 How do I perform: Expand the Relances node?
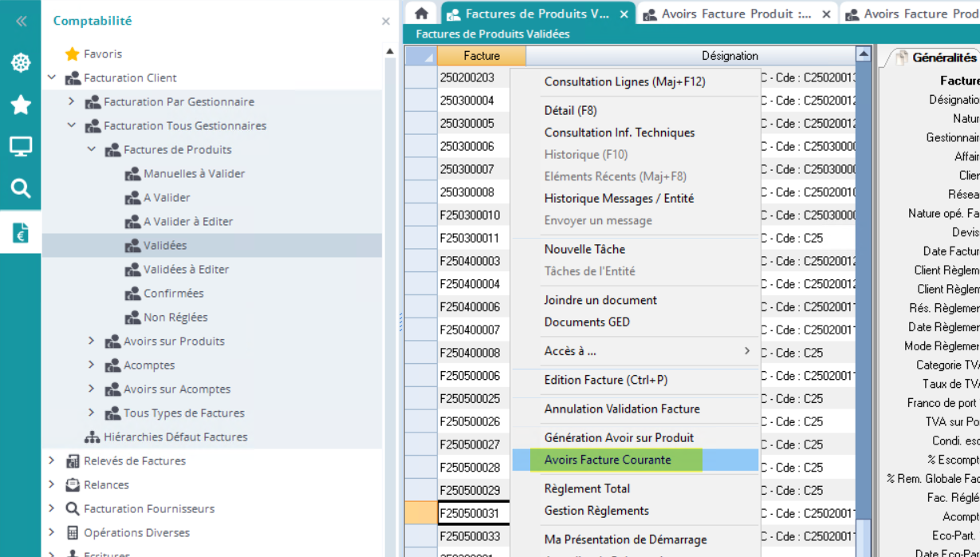52,484
